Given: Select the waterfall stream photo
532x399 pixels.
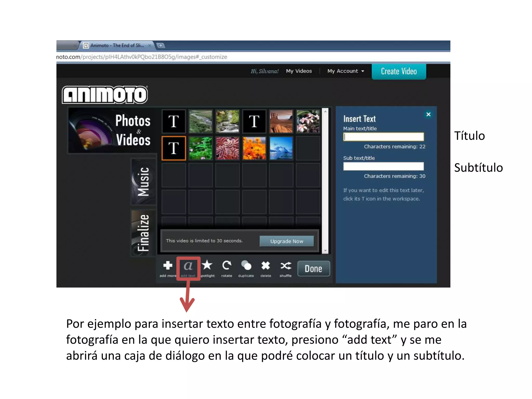Looking at the screenshot, I should point(227,121).
